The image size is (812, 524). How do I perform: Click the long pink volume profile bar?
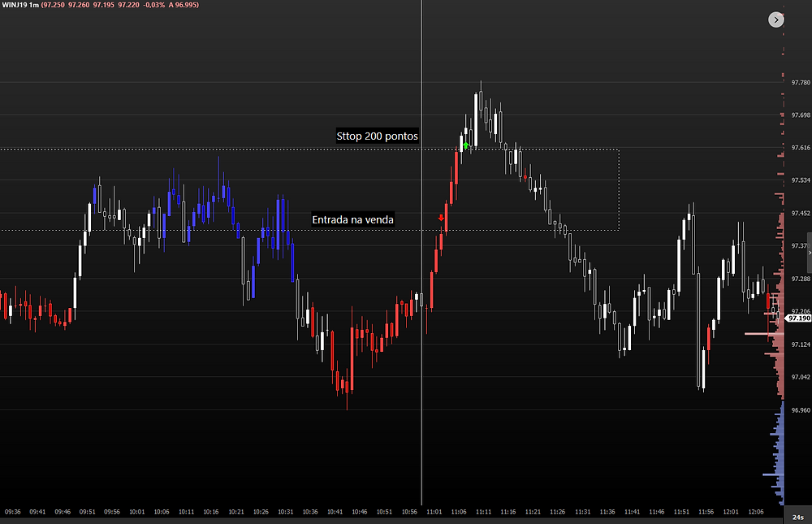[x=764, y=334]
